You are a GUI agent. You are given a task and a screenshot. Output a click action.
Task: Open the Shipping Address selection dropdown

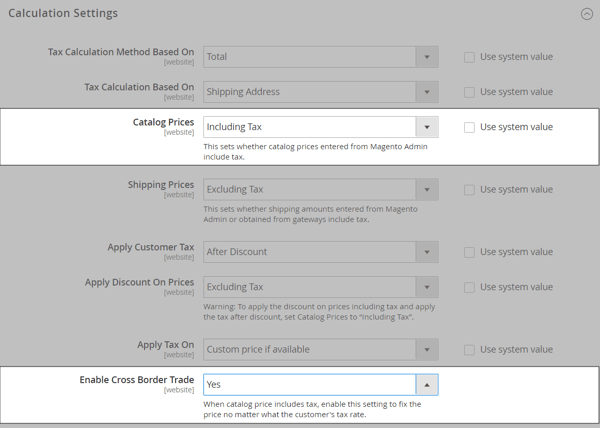(321, 92)
